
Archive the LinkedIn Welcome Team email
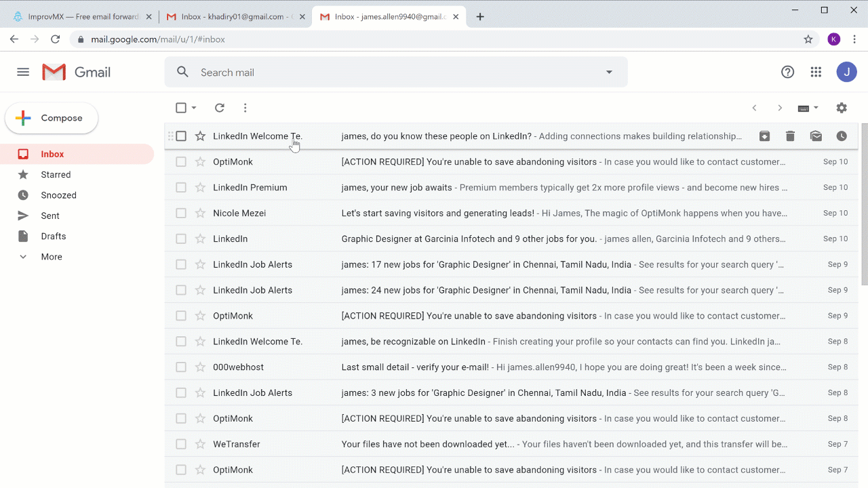point(764,136)
